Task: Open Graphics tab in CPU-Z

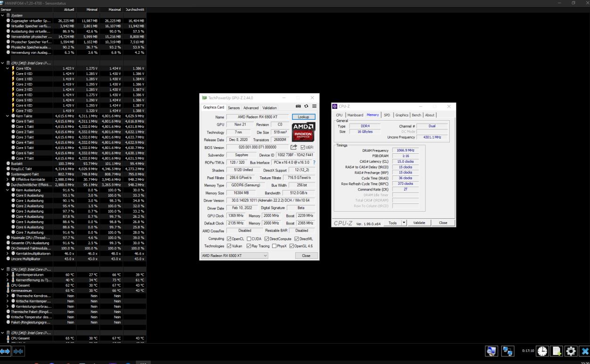Action: click(x=402, y=115)
